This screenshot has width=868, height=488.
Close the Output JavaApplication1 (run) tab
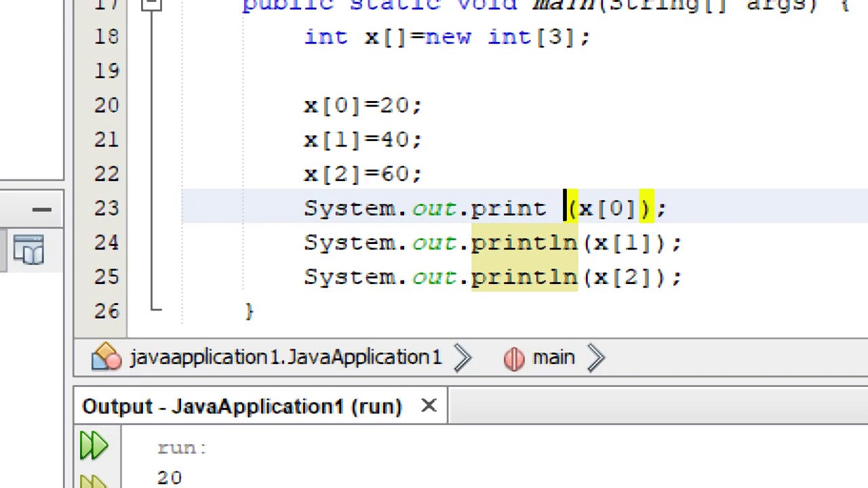[x=429, y=406]
